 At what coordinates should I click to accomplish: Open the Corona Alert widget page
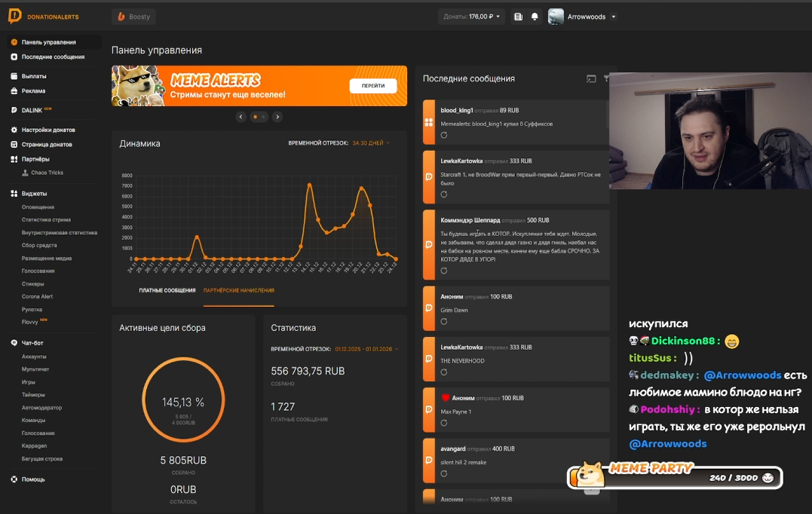point(37,297)
